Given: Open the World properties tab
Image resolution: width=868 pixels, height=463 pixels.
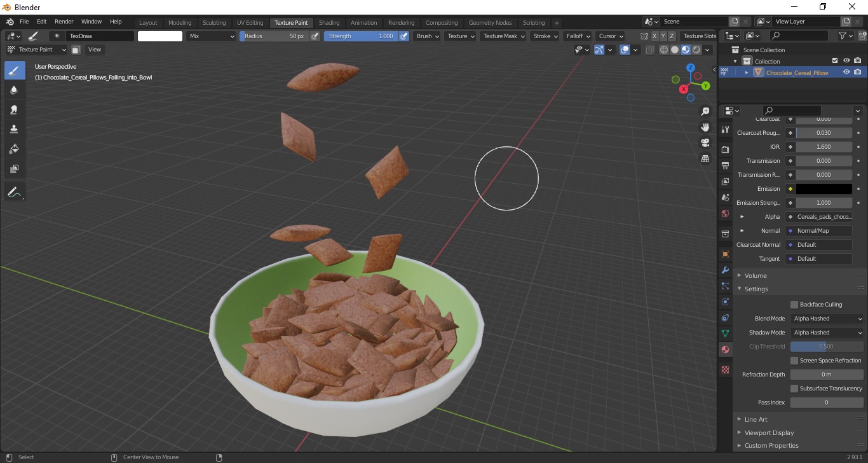Looking at the screenshot, I should point(725,213).
